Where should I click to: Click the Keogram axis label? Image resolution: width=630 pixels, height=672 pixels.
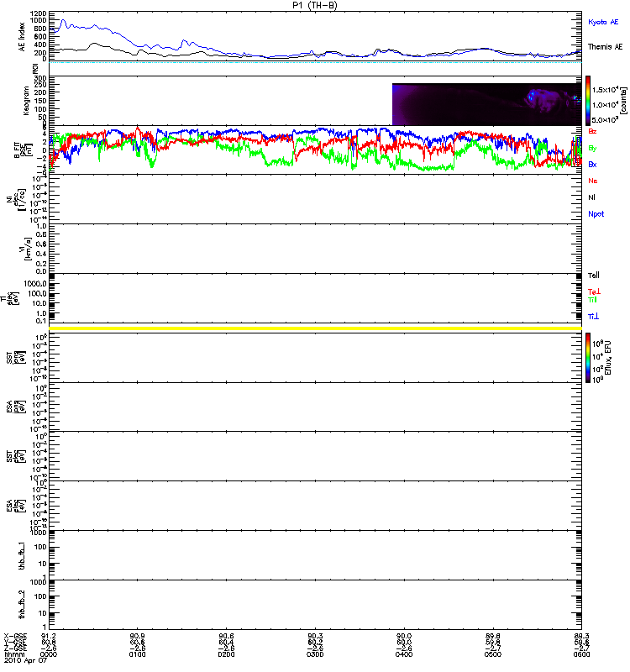26,100
